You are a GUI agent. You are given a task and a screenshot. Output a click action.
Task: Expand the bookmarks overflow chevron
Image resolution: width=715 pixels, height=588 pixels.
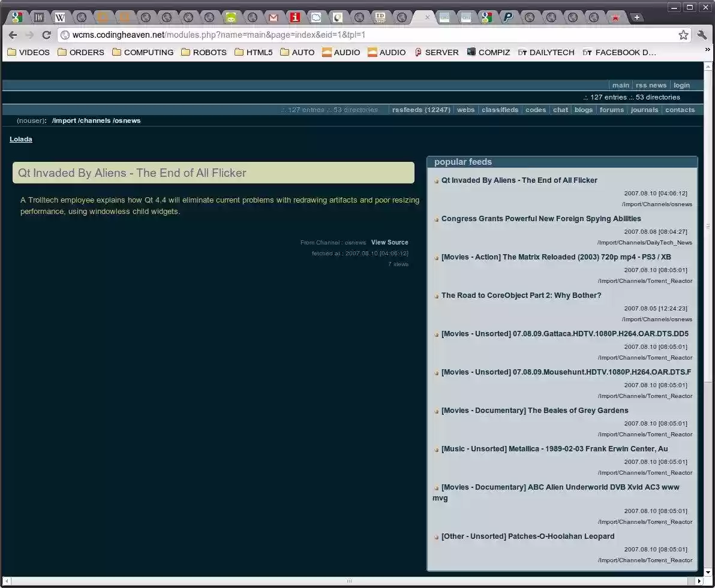pyautogui.click(x=707, y=49)
